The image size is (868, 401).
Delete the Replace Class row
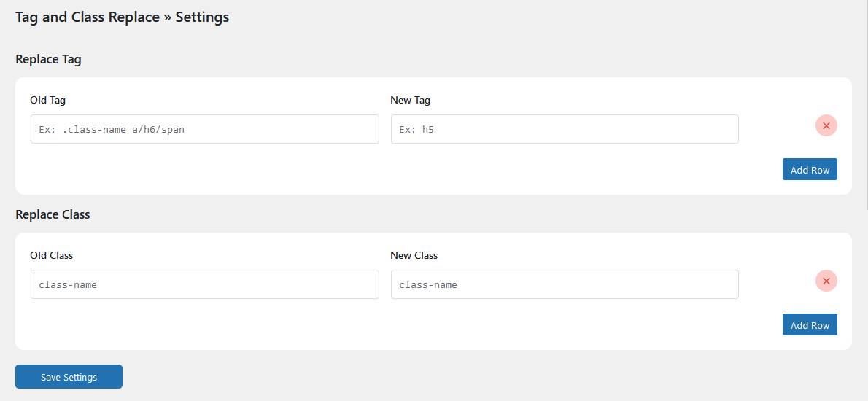pyautogui.click(x=826, y=281)
